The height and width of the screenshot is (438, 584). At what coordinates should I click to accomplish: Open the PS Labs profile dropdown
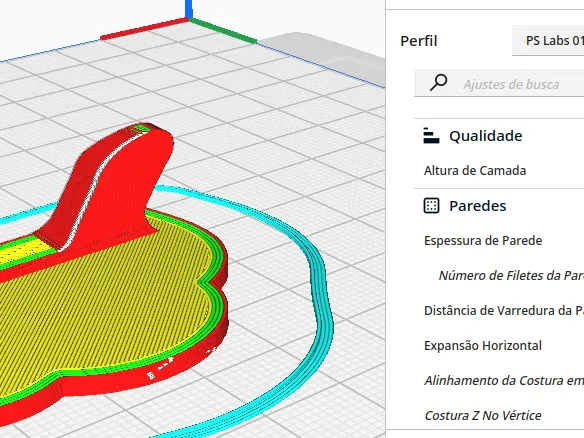(x=548, y=41)
